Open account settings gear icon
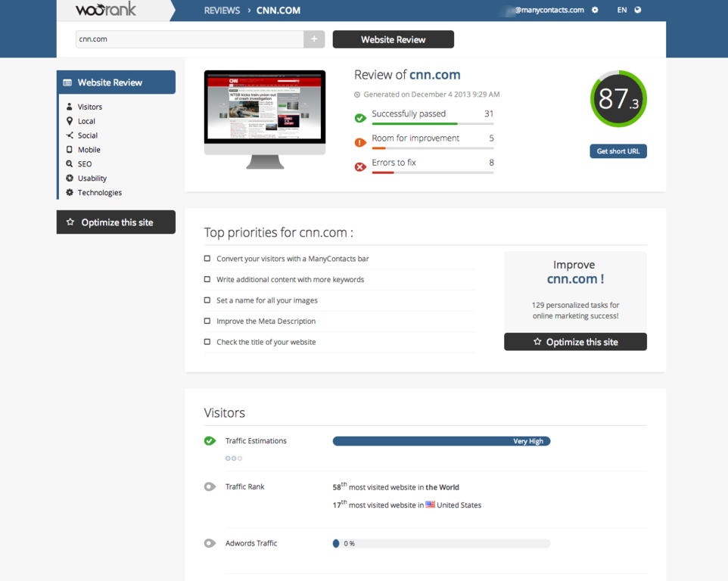Image resolution: width=728 pixels, height=581 pixels. [x=595, y=10]
